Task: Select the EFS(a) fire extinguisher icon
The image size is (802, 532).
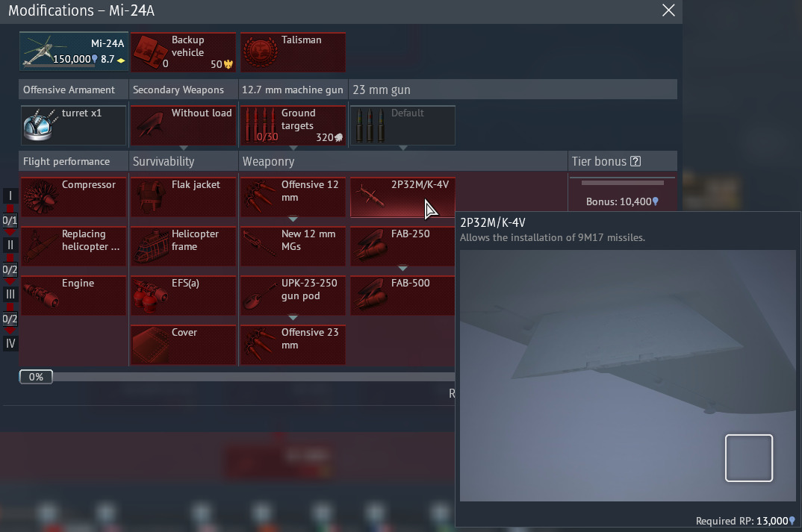Action: click(x=150, y=296)
